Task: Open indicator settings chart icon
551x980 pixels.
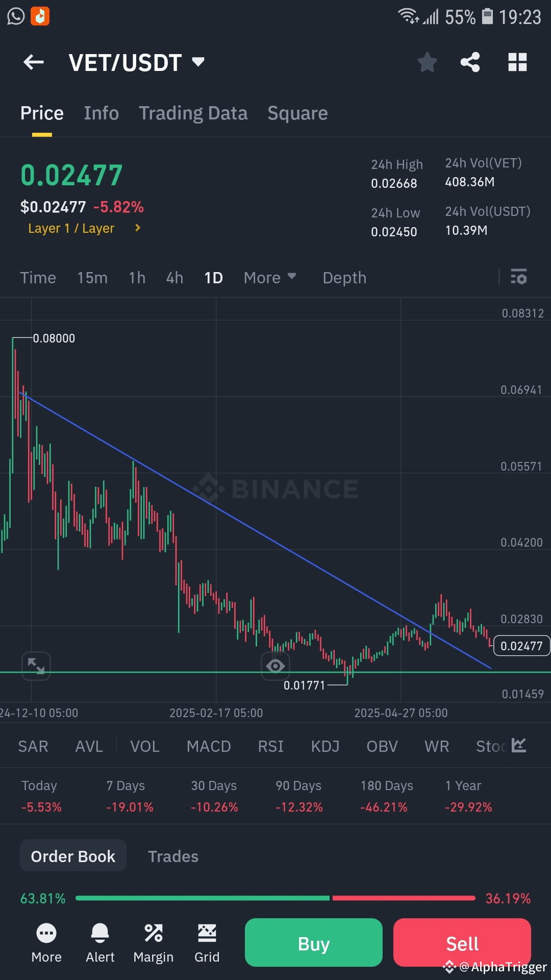Action: click(518, 745)
